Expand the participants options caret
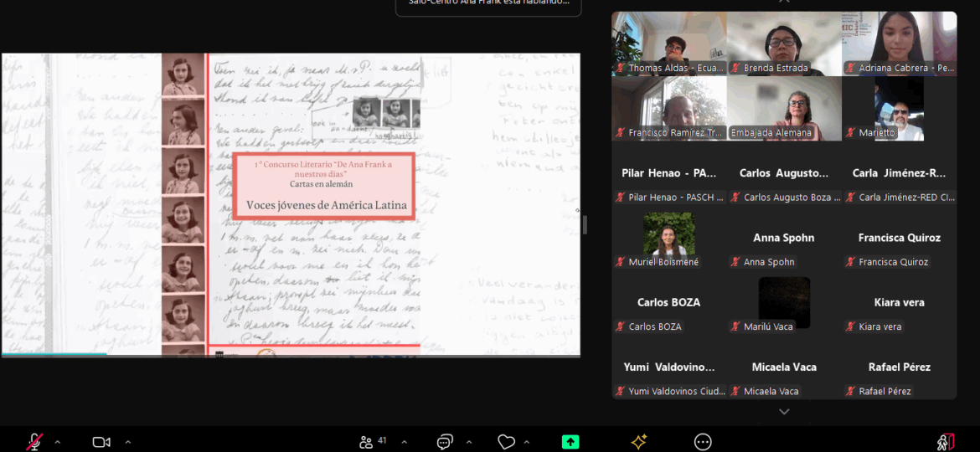Screen dimensions: 980x452 pos(404,442)
